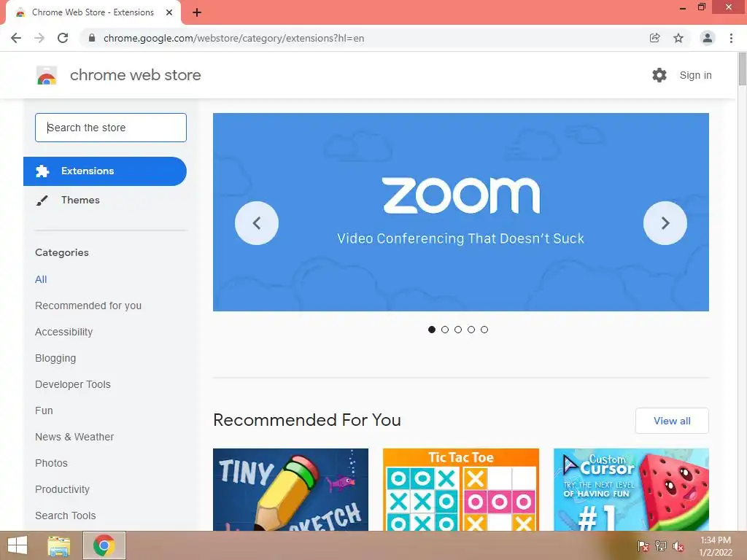Click the Categories heading
747x560 pixels.
click(x=62, y=252)
